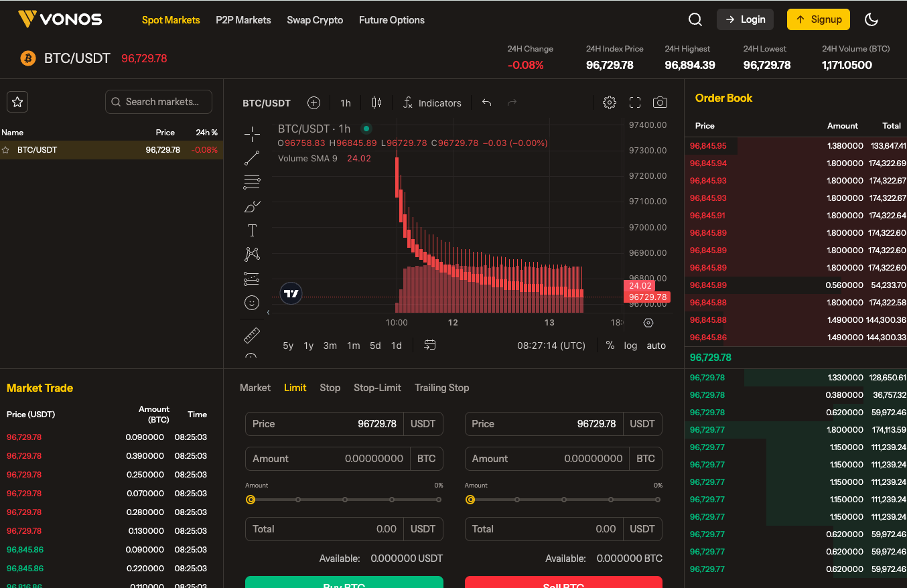Switch to Market order tab
The height and width of the screenshot is (588, 907).
[255, 388]
